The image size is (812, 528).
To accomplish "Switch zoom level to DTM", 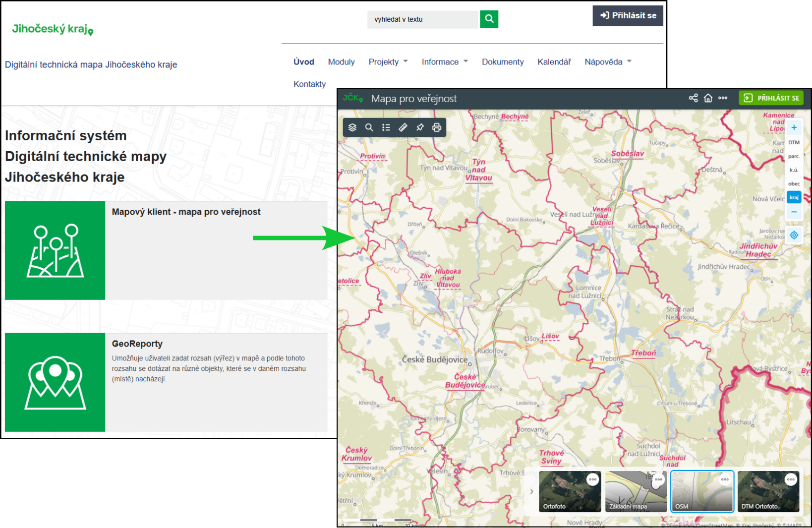I will [x=794, y=142].
